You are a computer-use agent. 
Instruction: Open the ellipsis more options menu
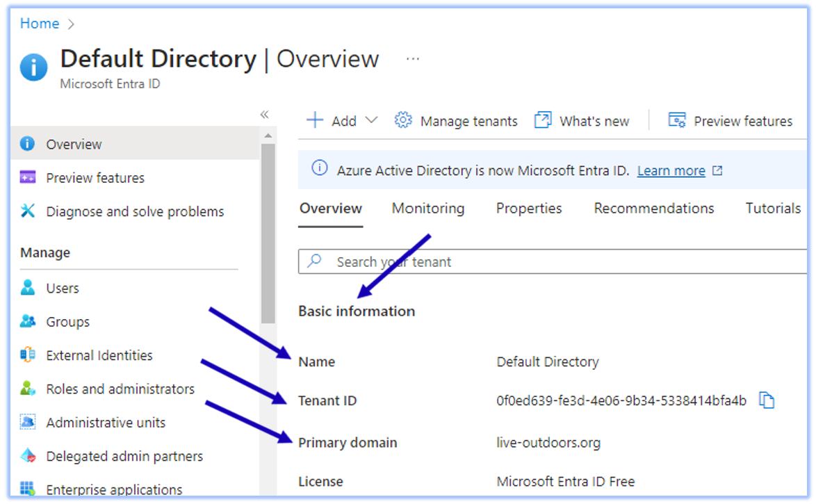coord(413,59)
